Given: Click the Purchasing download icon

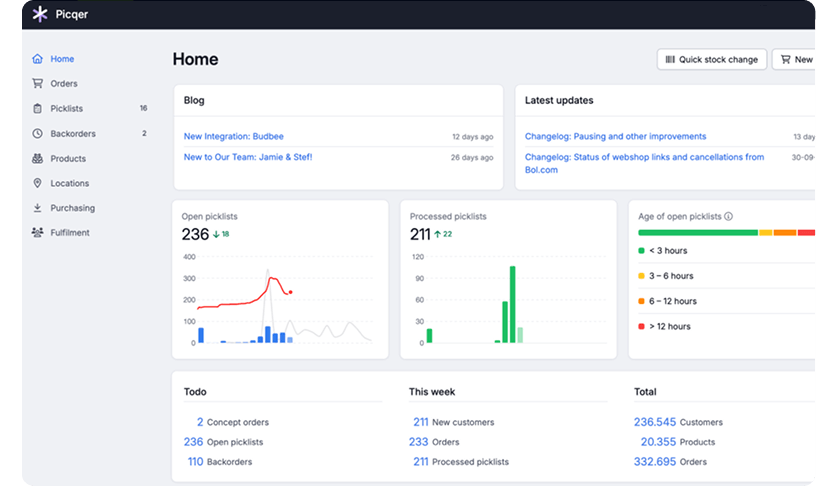Looking at the screenshot, I should pos(37,208).
